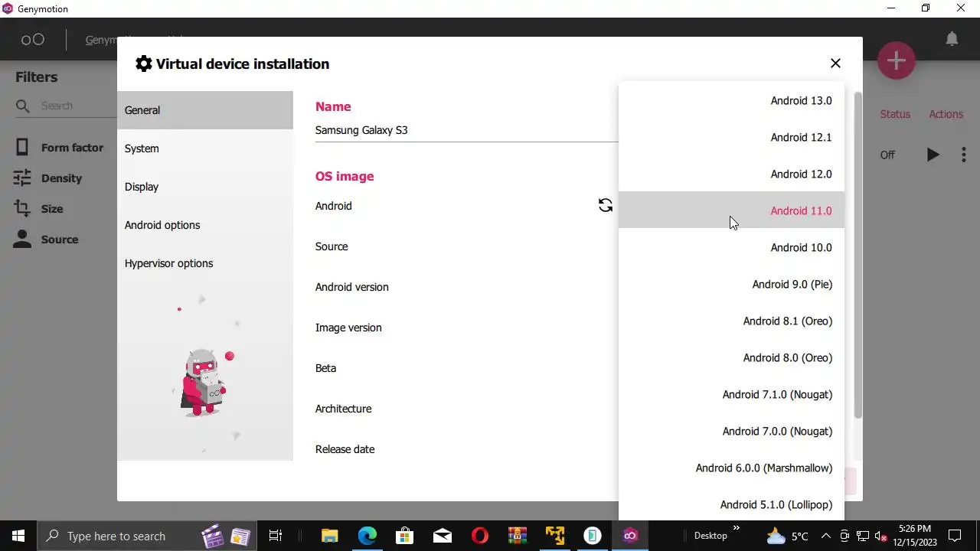Pick Android 9.0 (Pie) option
The width and height of the screenshot is (980, 551).
(731, 284)
